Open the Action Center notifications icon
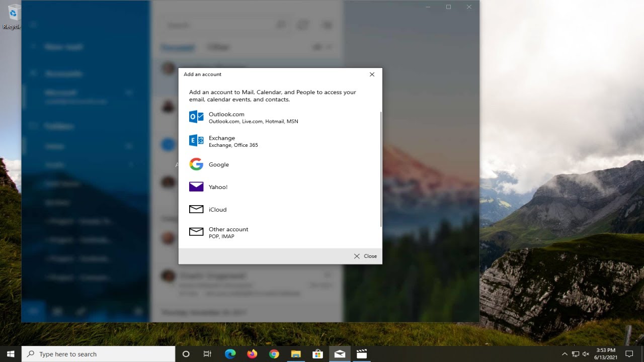Screen dimensions: 644x362 (629, 354)
